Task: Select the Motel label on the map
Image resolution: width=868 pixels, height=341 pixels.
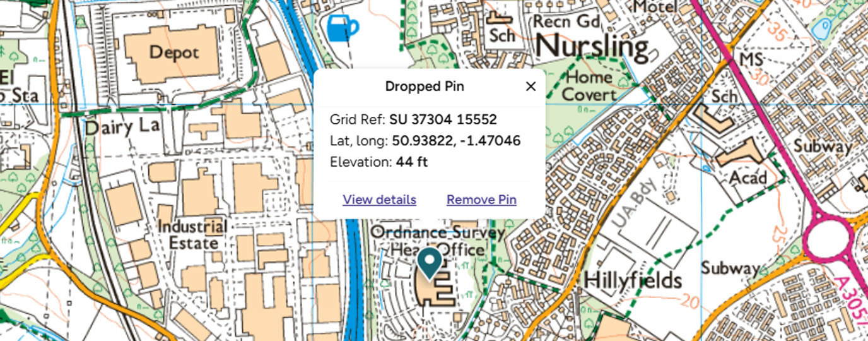Action: [655, 8]
